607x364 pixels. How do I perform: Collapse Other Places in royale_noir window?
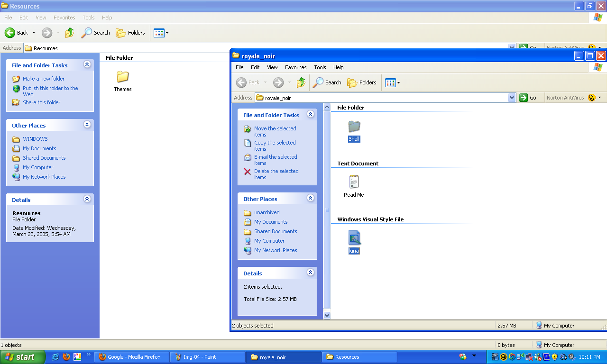pyautogui.click(x=311, y=198)
